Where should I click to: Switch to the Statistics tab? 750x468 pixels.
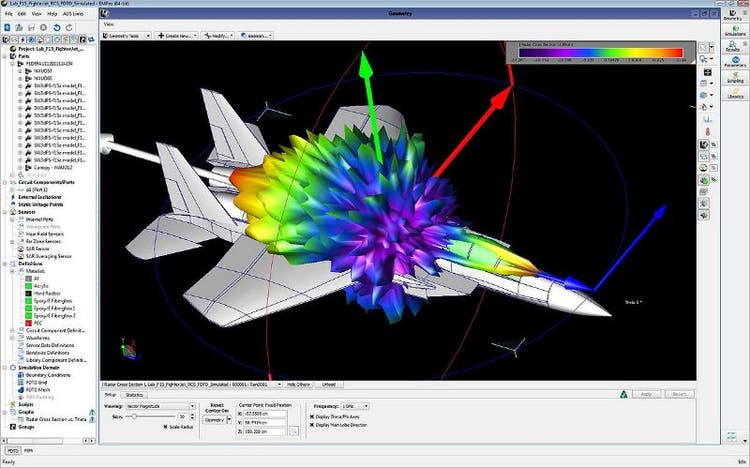point(135,395)
